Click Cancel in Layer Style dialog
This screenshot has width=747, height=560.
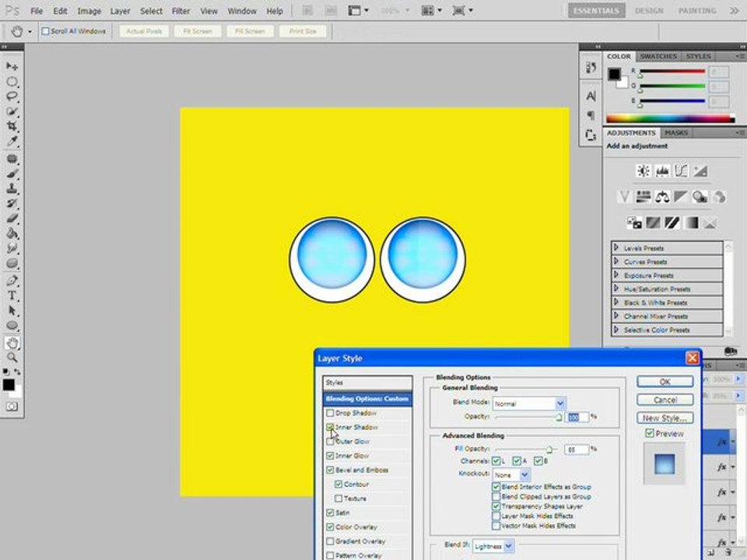[x=665, y=400]
